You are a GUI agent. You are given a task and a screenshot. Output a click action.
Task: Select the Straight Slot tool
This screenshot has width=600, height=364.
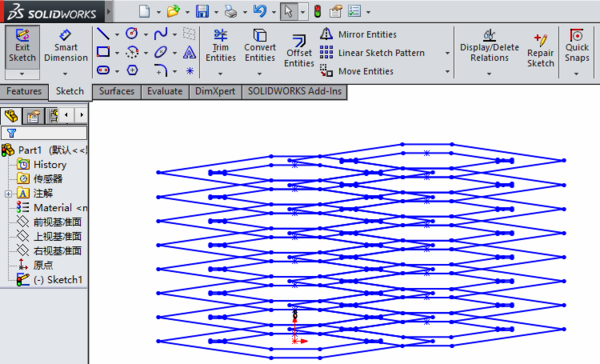point(103,70)
